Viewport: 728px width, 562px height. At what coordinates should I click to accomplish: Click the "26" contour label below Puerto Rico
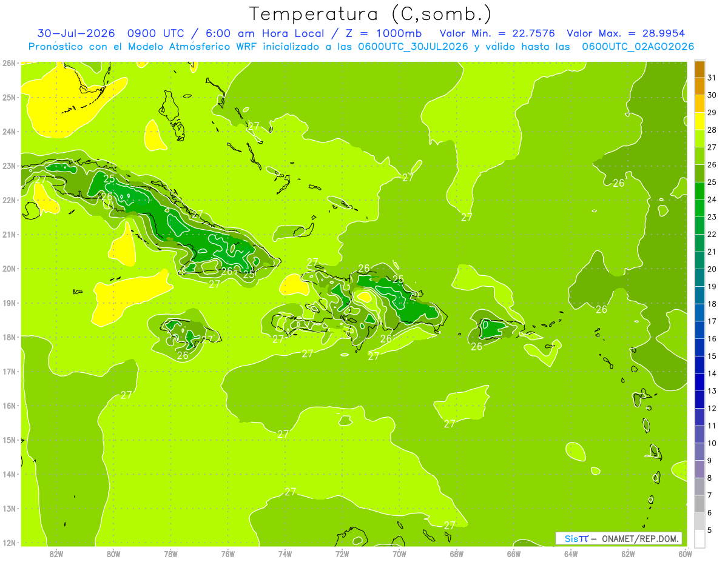[477, 347]
